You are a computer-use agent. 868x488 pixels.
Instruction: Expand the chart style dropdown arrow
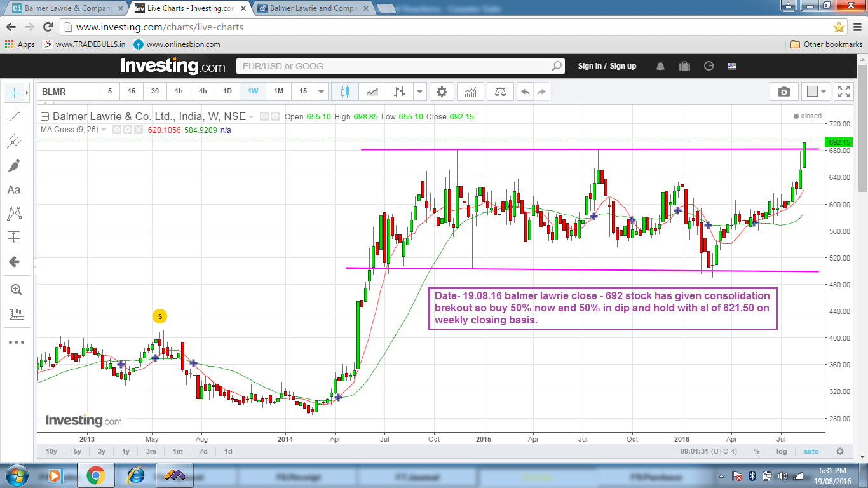tap(419, 91)
